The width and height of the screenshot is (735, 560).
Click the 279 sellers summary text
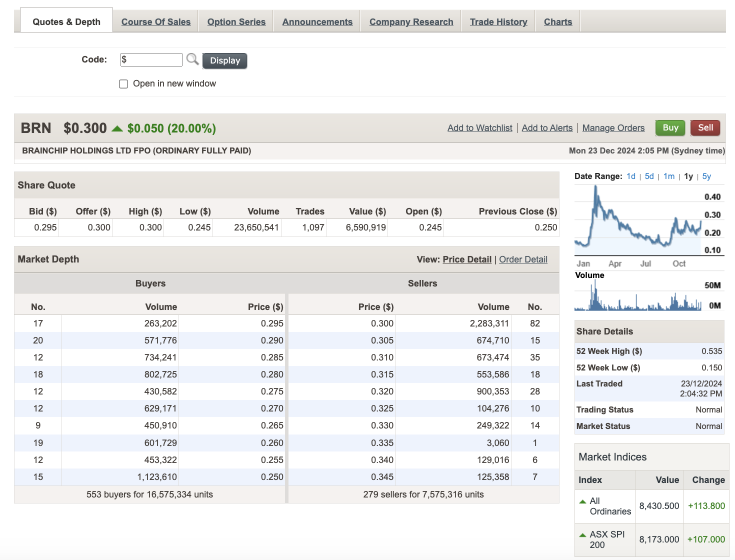click(x=423, y=494)
